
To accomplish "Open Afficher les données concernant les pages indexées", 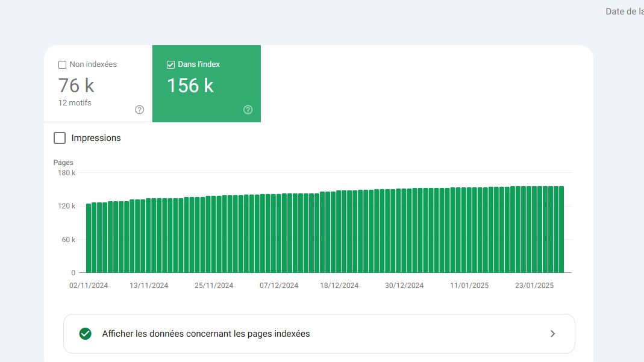I will tap(319, 334).
